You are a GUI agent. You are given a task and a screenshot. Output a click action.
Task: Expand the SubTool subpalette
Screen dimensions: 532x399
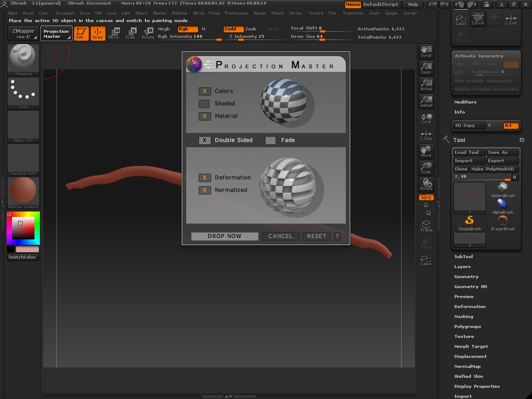point(463,257)
